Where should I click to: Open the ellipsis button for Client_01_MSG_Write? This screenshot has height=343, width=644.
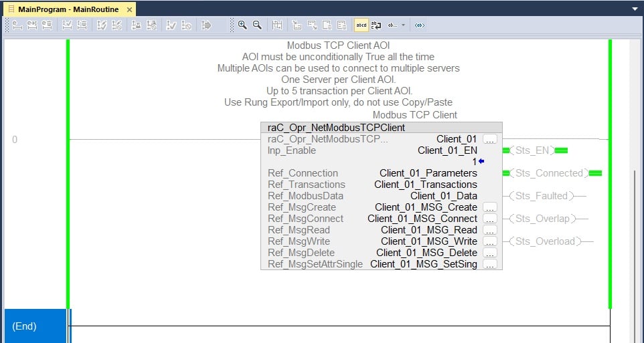[490, 241]
